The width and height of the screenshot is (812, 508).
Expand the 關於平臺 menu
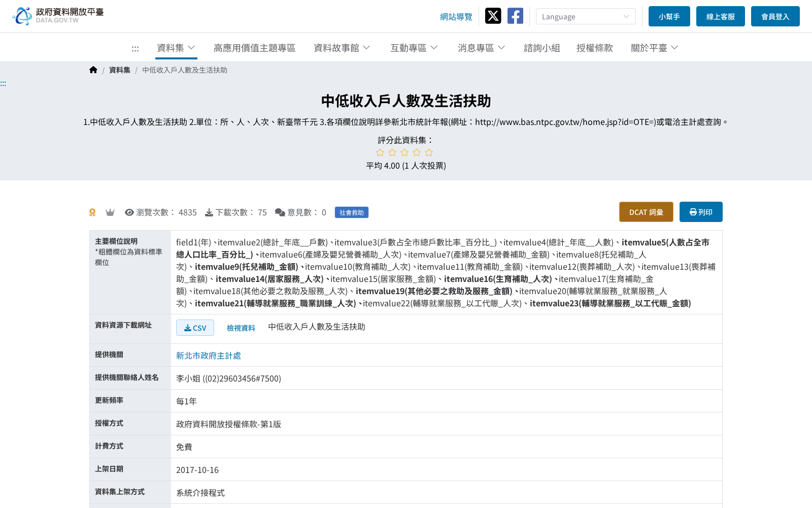coord(655,48)
